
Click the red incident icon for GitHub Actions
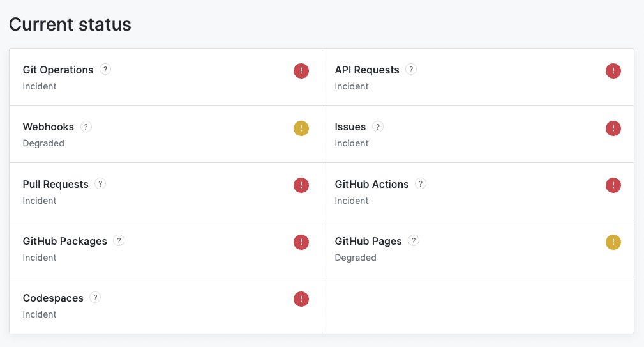tap(613, 185)
